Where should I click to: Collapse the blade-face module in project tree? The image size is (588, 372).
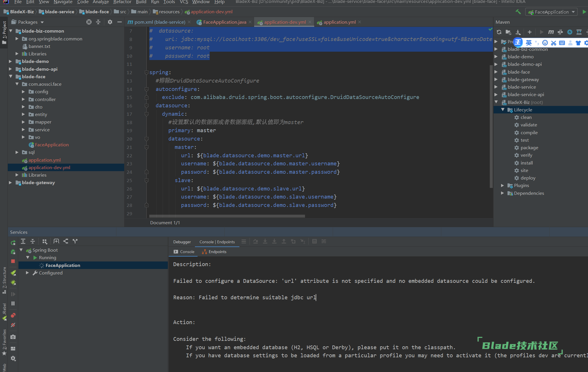(11, 76)
